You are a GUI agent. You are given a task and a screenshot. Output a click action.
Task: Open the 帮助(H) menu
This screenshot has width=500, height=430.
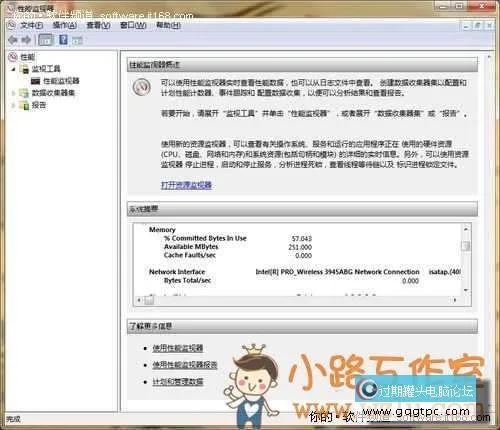click(168, 25)
